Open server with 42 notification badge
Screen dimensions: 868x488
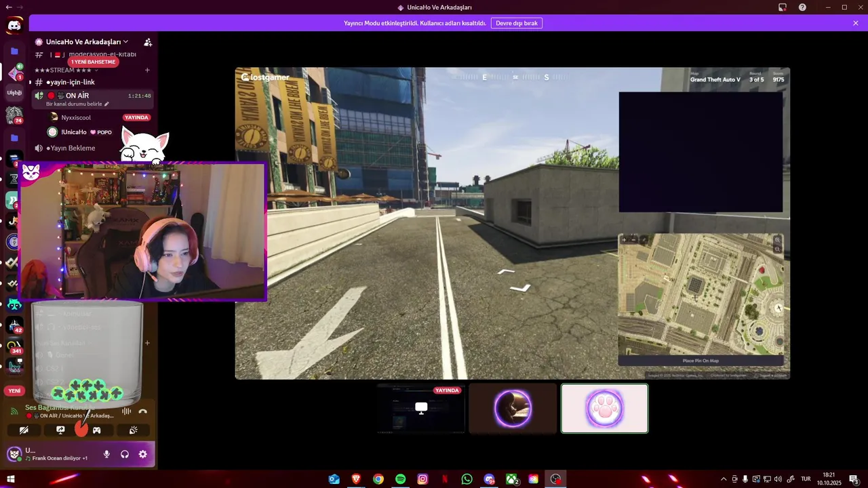(x=14, y=325)
